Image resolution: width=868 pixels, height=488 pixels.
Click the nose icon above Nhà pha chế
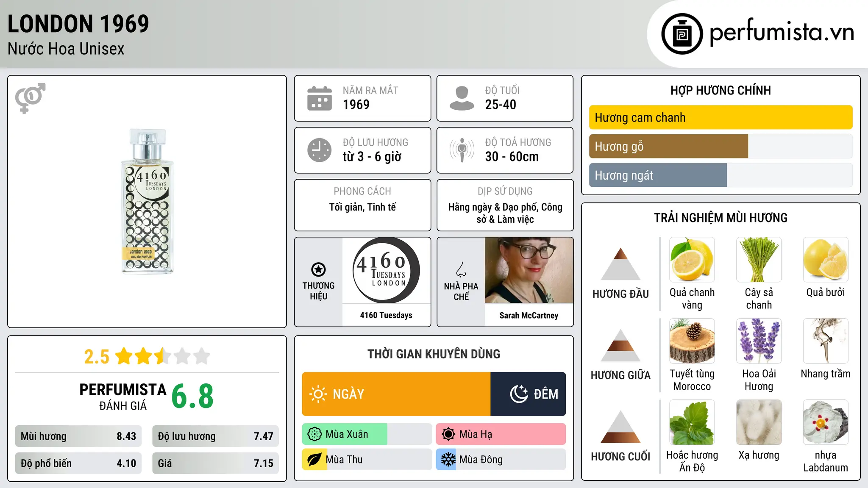click(461, 269)
